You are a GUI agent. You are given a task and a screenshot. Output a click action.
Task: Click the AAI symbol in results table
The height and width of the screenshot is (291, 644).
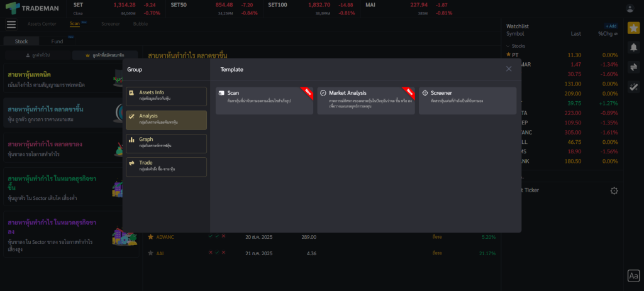pos(160,253)
